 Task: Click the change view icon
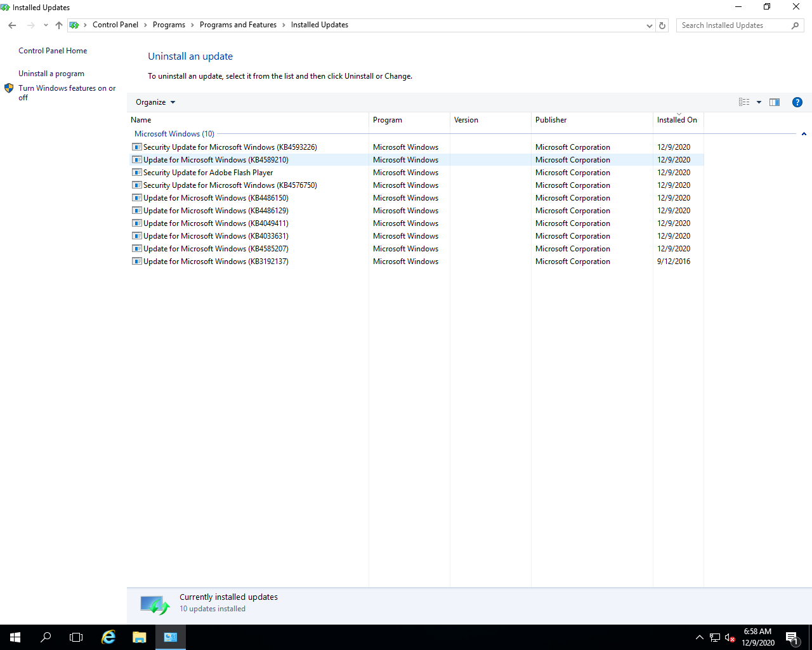744,102
